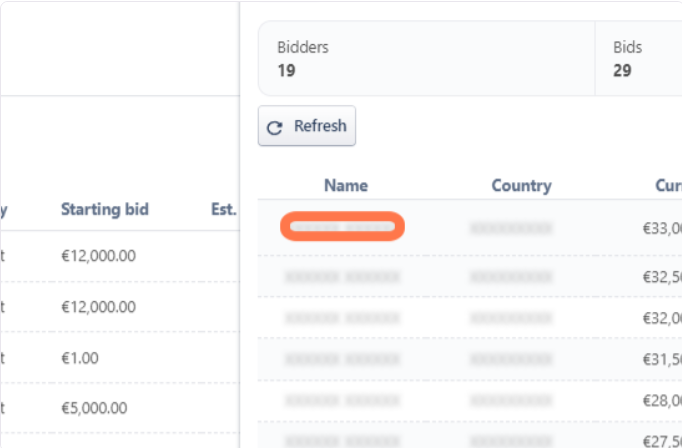
Task: Open the highlighted bidder name in first row
Action: click(x=342, y=228)
